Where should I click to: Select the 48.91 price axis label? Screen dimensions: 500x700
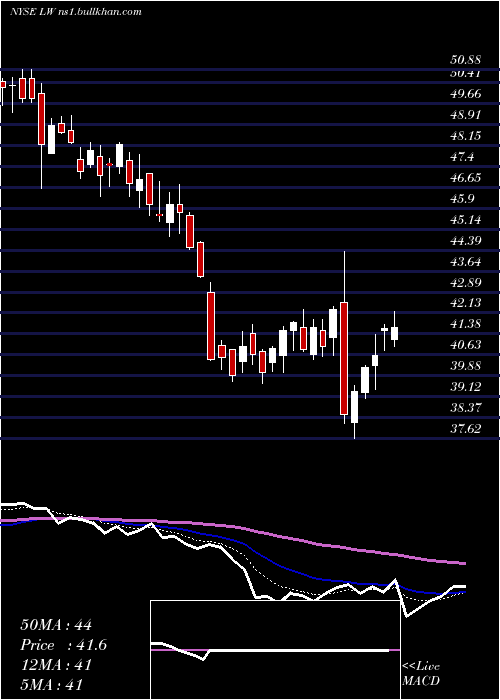465,115
